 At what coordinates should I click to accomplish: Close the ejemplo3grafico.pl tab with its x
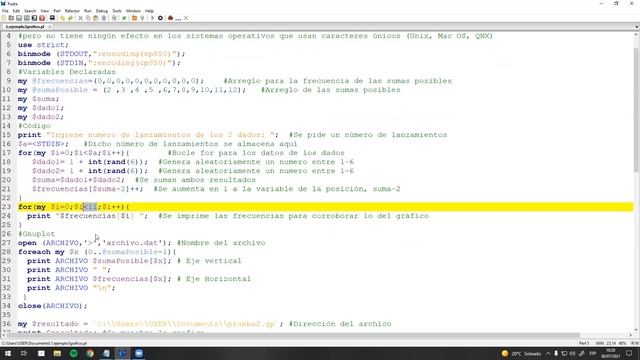pos(50,27)
